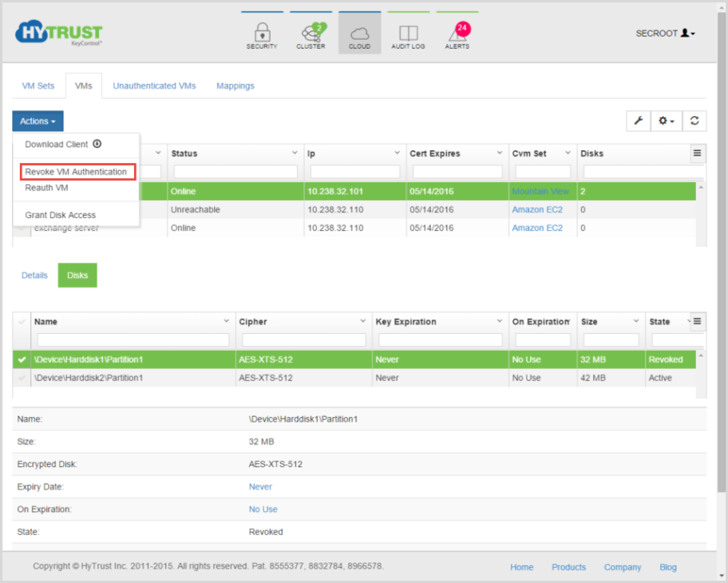Open Amazon EC2 link in exchange server row

tap(537, 228)
